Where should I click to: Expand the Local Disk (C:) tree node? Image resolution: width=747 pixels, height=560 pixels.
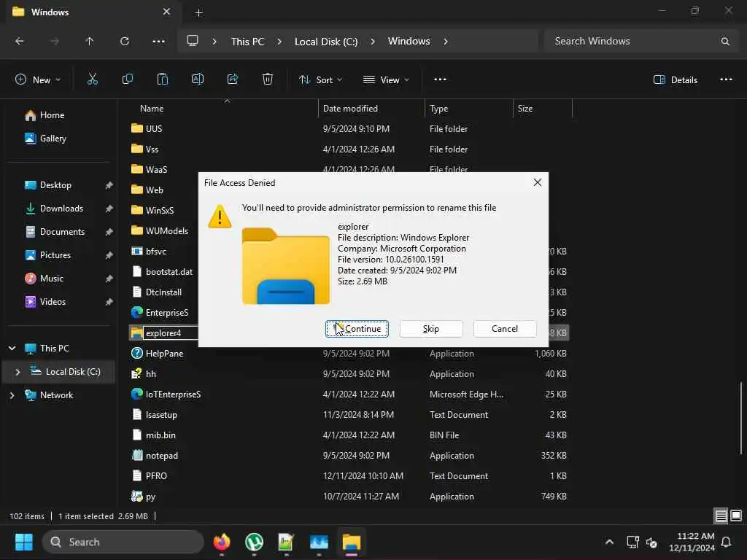18,371
